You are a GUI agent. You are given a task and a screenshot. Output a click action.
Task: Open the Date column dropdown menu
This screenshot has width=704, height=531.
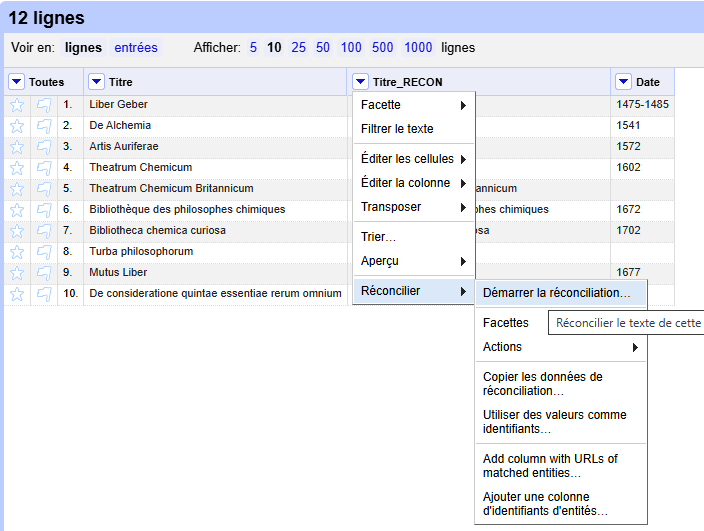(624, 82)
